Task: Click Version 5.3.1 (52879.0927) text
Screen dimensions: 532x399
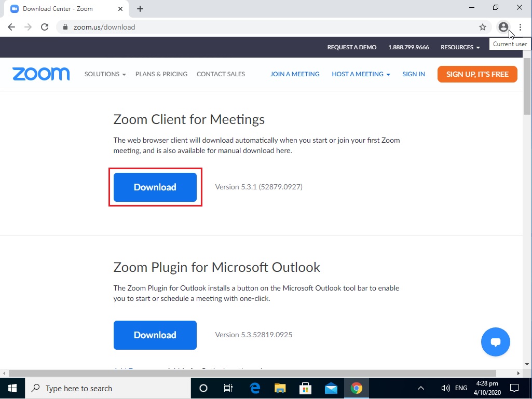Action: click(x=259, y=187)
